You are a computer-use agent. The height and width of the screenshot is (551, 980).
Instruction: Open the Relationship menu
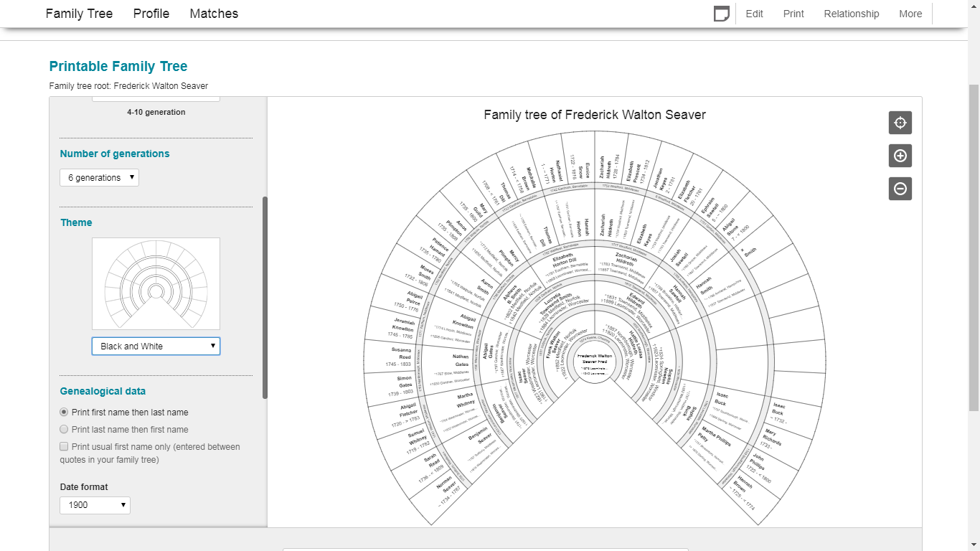point(851,13)
